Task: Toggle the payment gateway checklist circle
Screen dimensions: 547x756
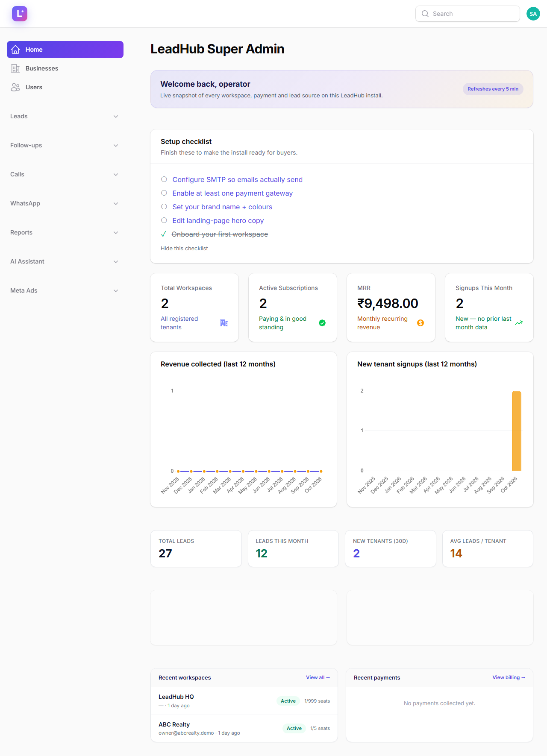Action: 164,193
